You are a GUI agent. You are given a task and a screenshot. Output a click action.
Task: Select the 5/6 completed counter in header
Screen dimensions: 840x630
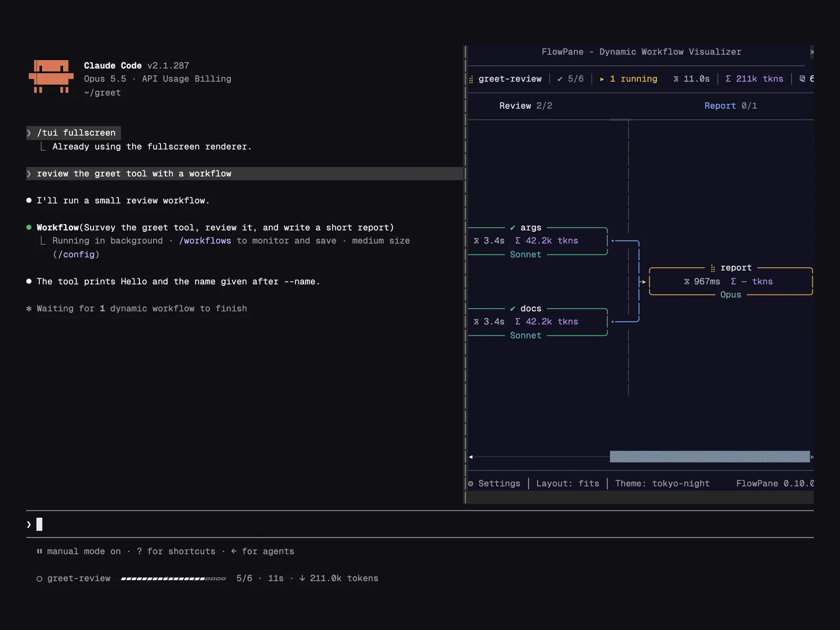[x=571, y=79]
